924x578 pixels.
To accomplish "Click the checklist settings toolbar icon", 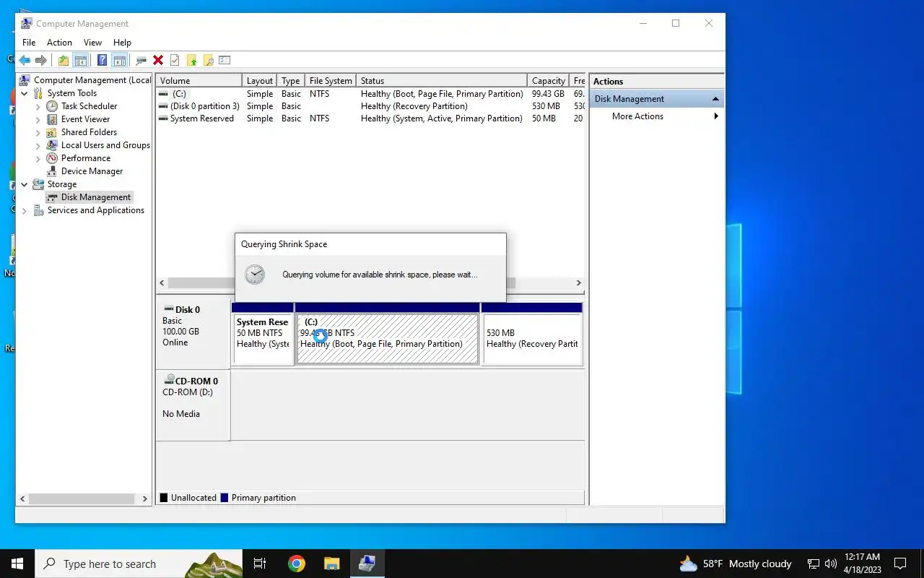I will 225,61.
